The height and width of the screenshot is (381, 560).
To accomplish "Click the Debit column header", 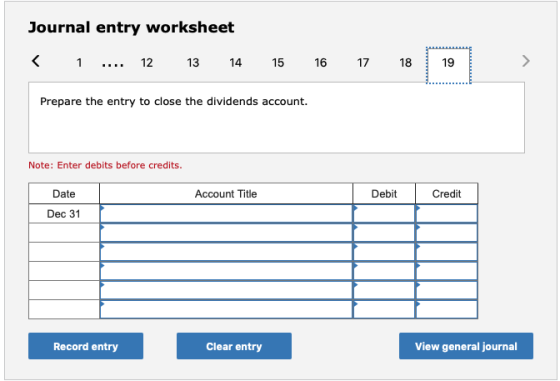I will (384, 194).
